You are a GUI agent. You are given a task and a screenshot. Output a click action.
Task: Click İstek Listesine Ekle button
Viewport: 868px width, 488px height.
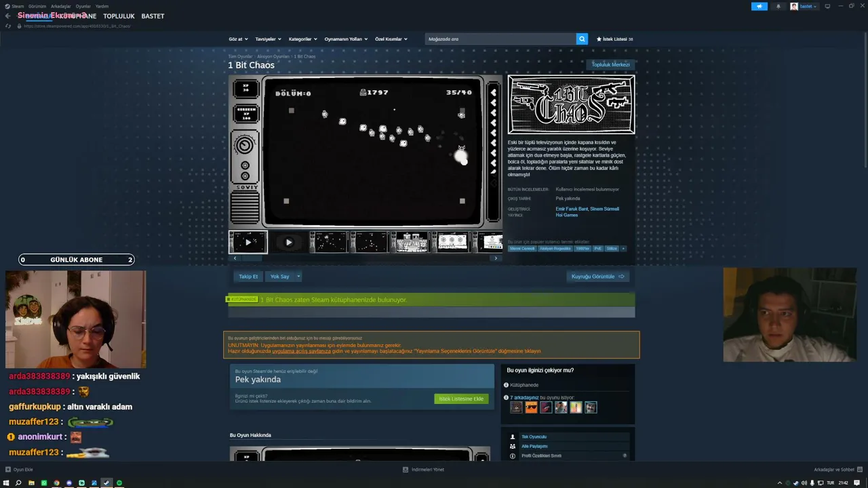click(x=461, y=399)
